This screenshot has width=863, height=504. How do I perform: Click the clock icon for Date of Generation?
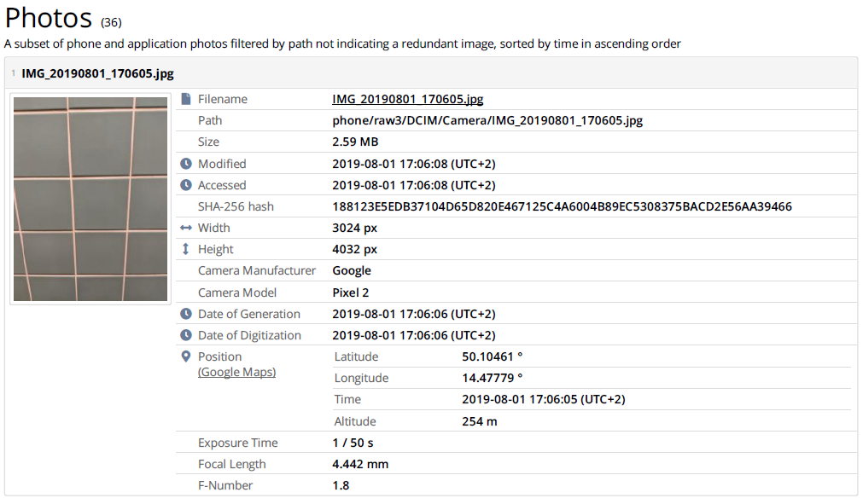[186, 313]
